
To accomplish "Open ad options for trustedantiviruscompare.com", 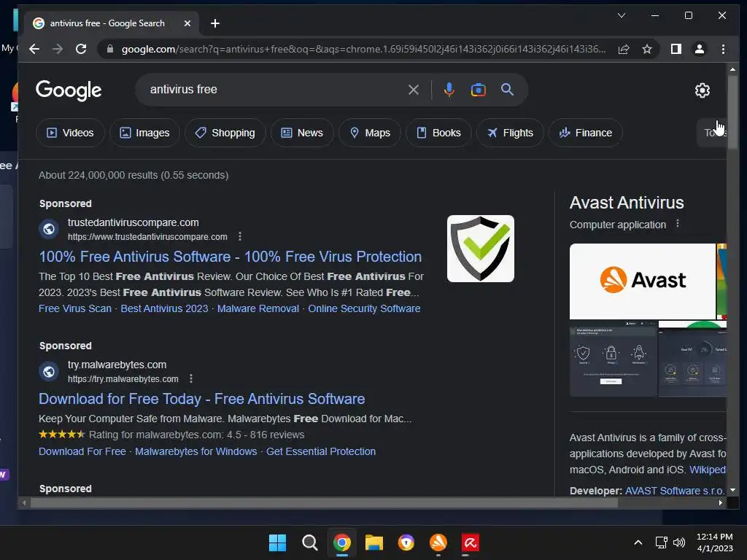I will (240, 237).
